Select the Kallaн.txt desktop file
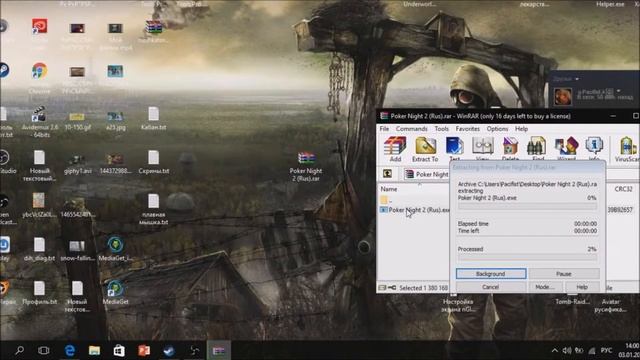 click(153, 118)
